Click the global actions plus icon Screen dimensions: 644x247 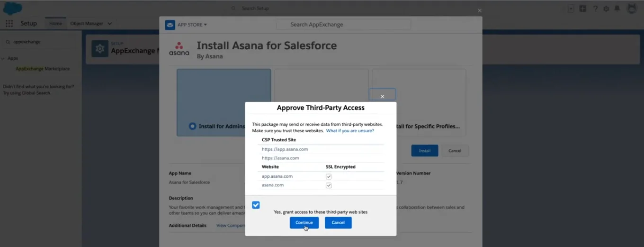582,9
